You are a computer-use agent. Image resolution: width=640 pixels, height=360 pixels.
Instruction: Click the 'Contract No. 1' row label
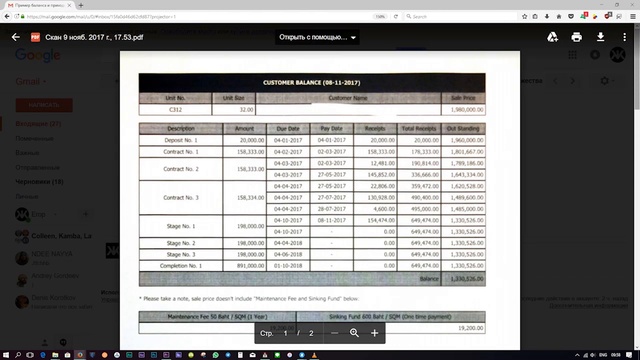(x=181, y=151)
